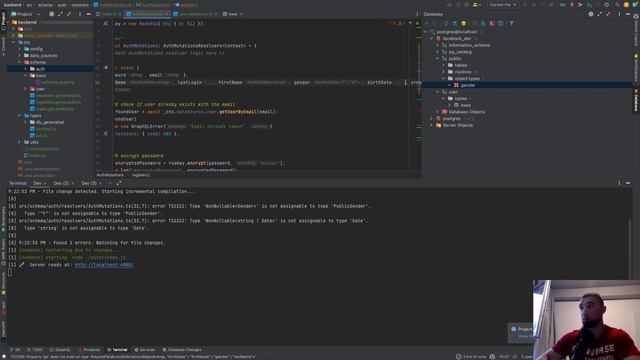Collapse the public schema node
640x360 pixels.
click(x=438, y=58)
